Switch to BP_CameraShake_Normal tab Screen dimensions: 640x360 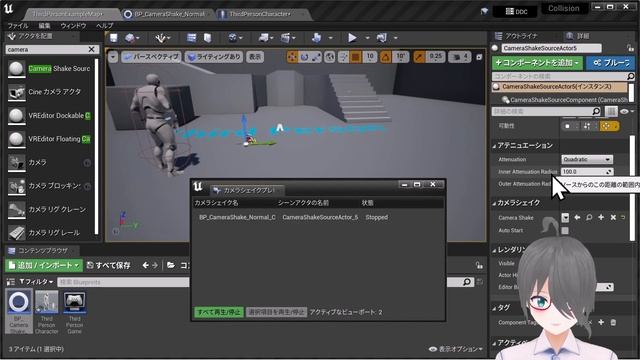[170, 14]
